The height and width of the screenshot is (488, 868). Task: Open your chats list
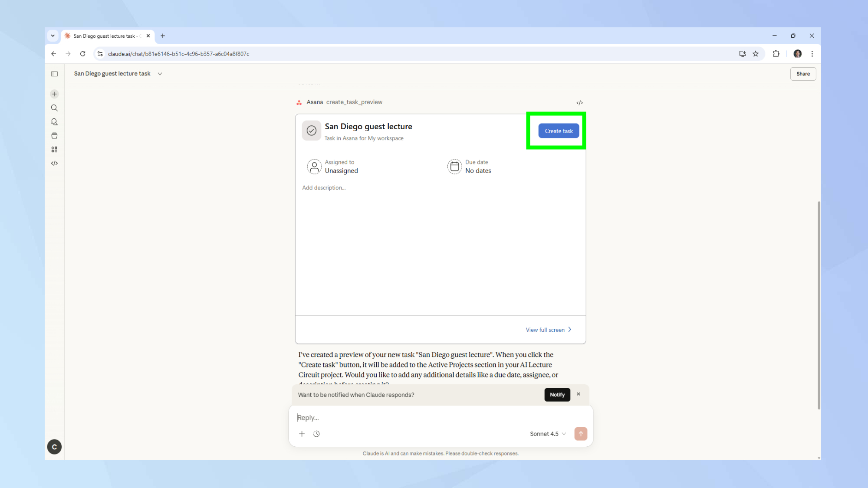[54, 121]
